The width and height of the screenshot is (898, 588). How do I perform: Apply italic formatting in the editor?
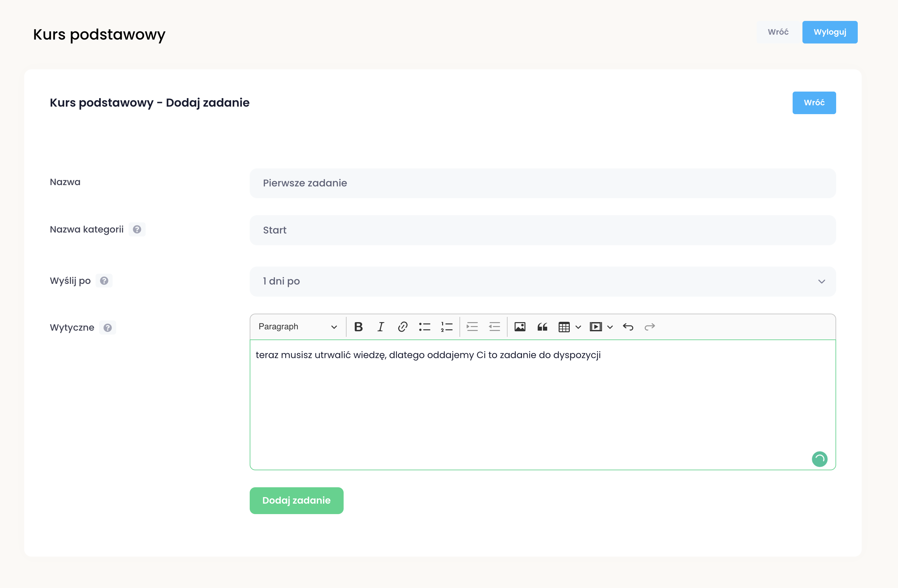tap(380, 327)
